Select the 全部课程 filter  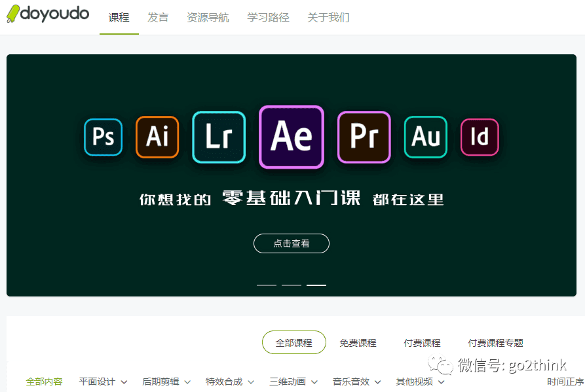click(x=294, y=342)
